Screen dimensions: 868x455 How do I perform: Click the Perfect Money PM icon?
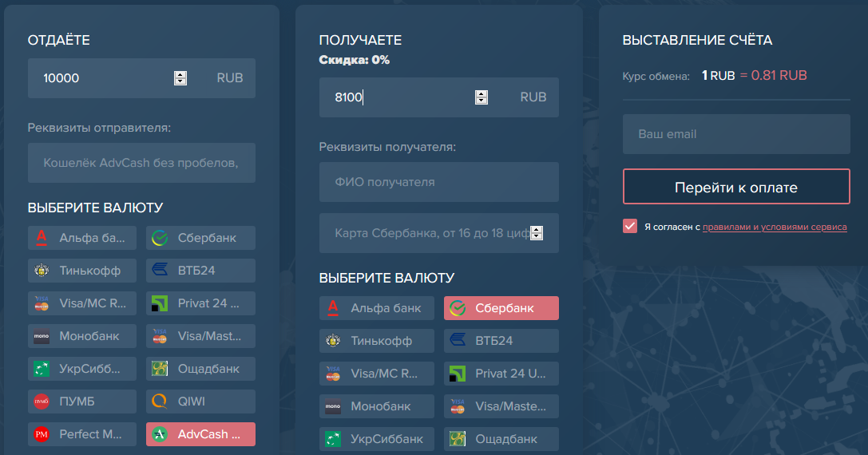[x=42, y=435]
